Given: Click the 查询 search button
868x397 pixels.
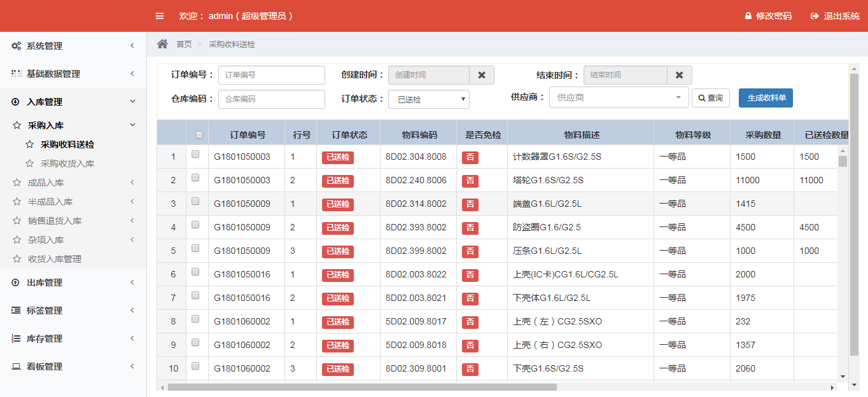Looking at the screenshot, I should [x=710, y=98].
